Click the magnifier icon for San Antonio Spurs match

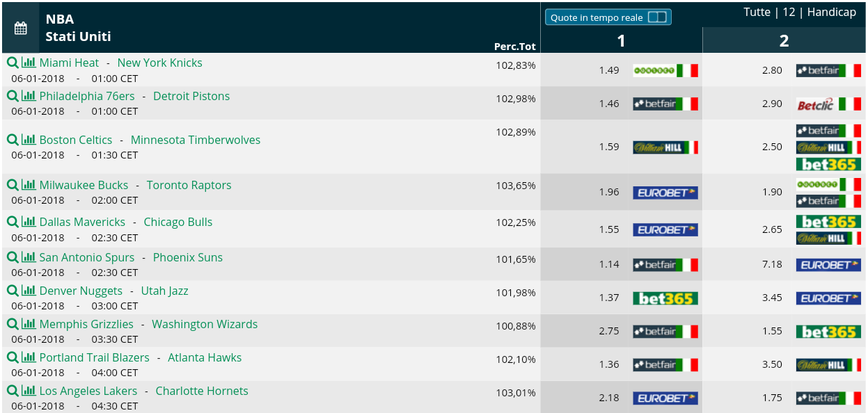click(x=12, y=257)
